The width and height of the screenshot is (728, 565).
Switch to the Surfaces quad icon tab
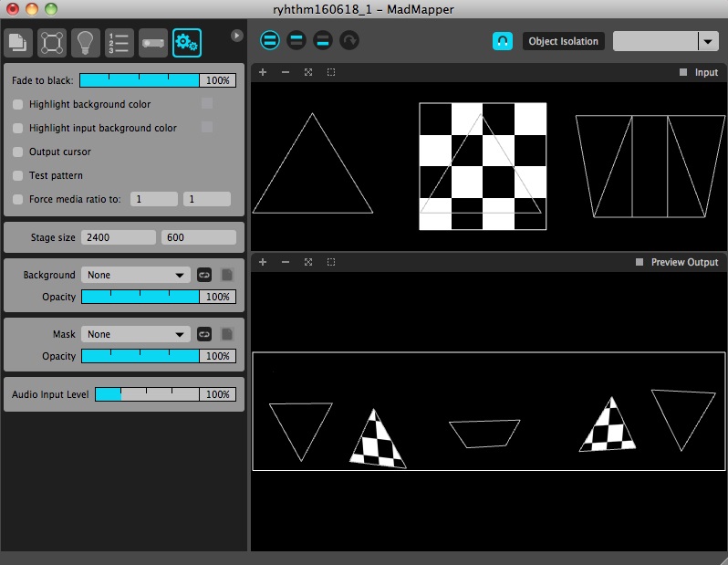pos(52,42)
